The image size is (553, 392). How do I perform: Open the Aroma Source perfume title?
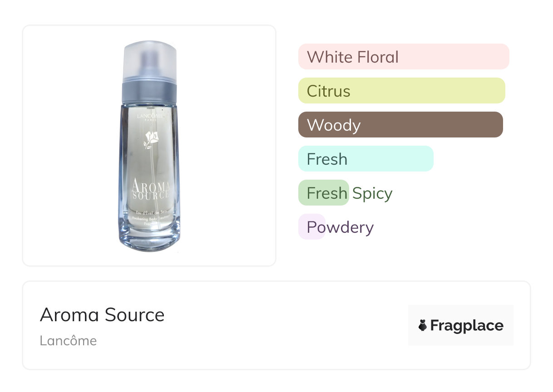coord(102,315)
